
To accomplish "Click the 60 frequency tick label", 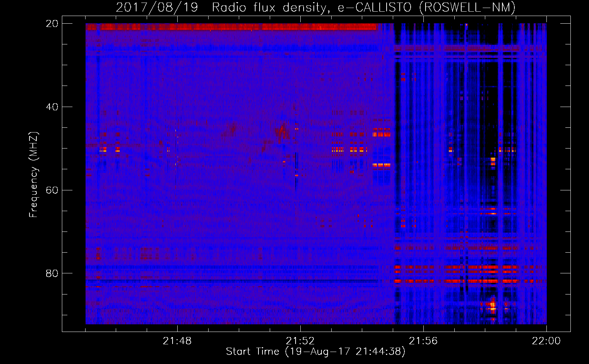I will pyautogui.click(x=52, y=190).
